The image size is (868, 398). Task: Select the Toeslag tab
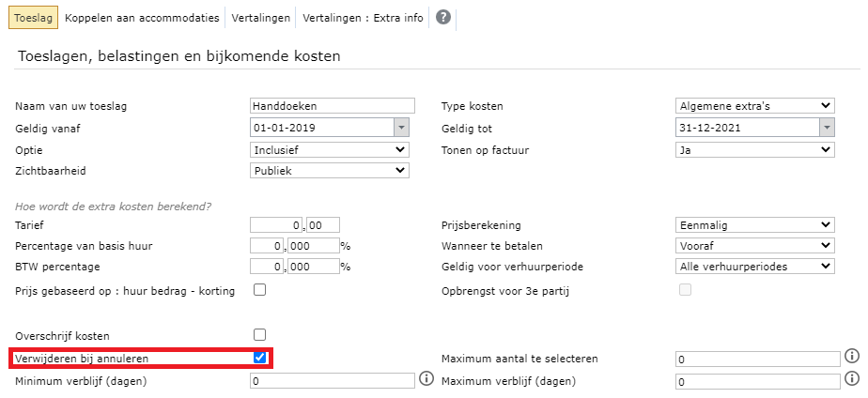33,18
